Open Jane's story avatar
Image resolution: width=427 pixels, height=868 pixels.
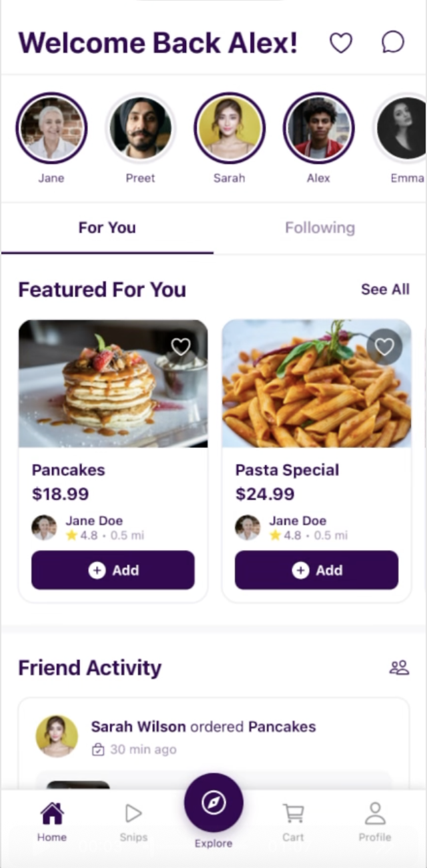point(51,128)
